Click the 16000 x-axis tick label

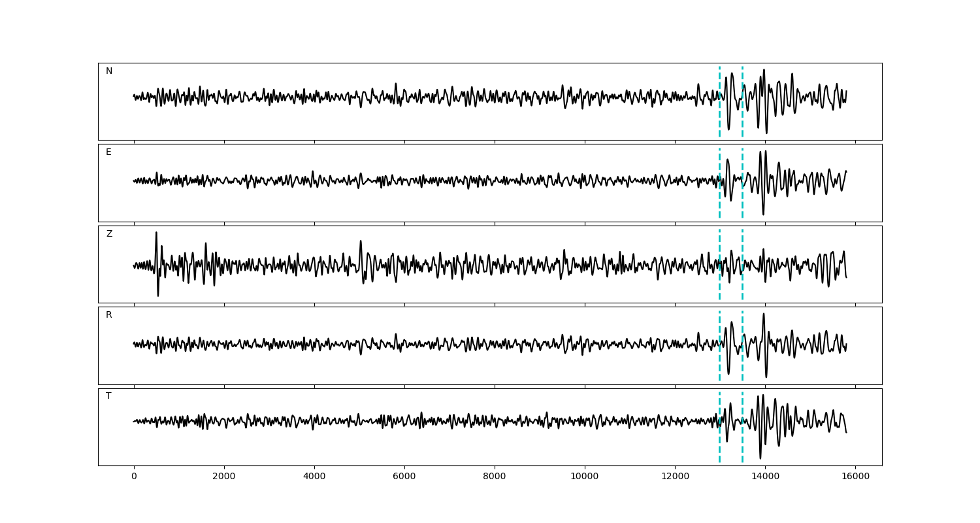[x=855, y=477]
